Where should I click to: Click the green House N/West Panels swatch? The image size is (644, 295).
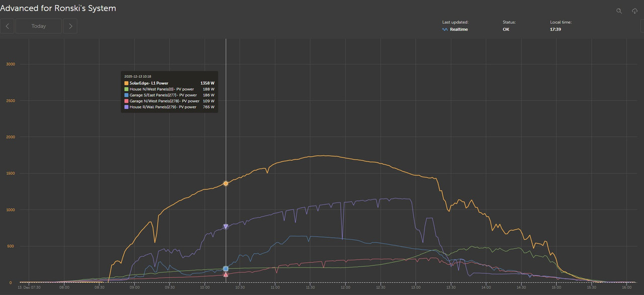point(126,89)
